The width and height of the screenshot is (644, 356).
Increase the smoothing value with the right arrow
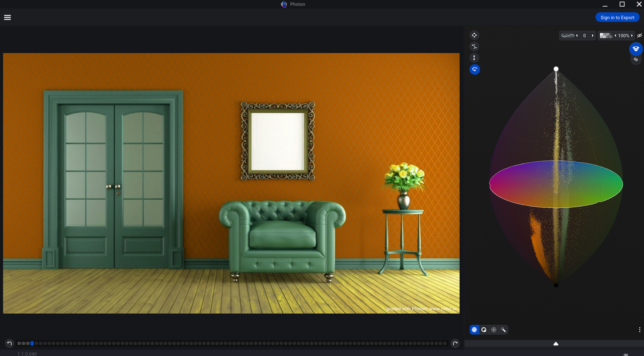tap(593, 36)
